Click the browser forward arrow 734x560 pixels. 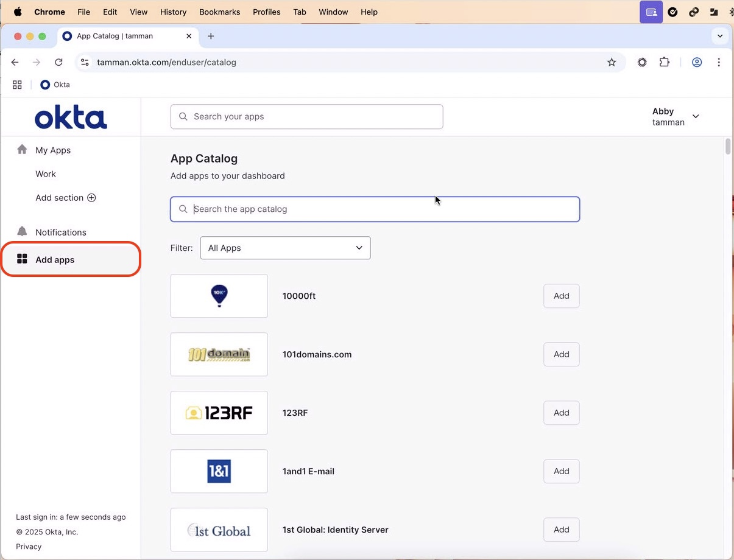37,62
